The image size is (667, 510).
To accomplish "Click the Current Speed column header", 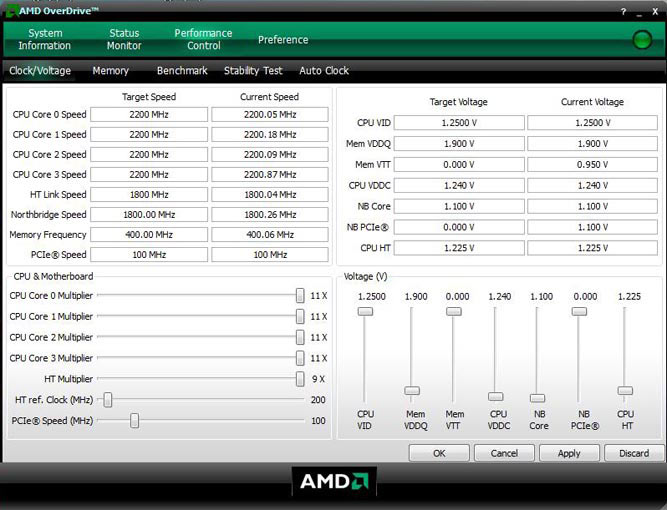I will 269,97.
